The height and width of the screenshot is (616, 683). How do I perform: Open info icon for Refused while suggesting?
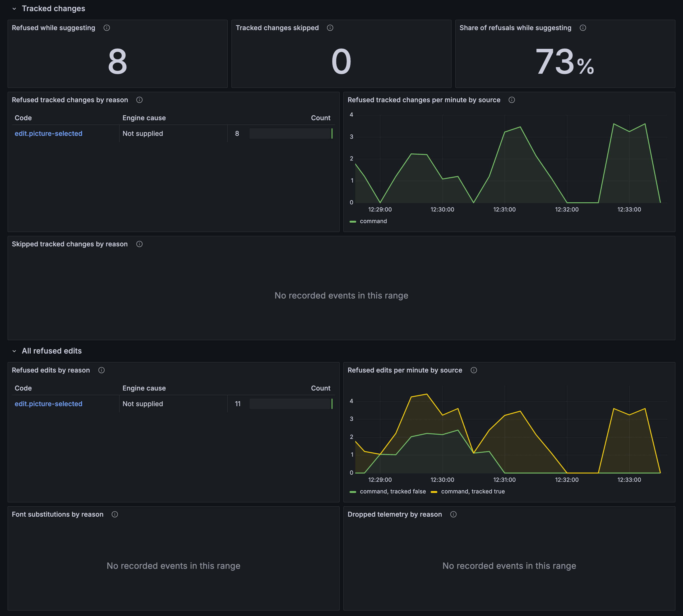(107, 28)
